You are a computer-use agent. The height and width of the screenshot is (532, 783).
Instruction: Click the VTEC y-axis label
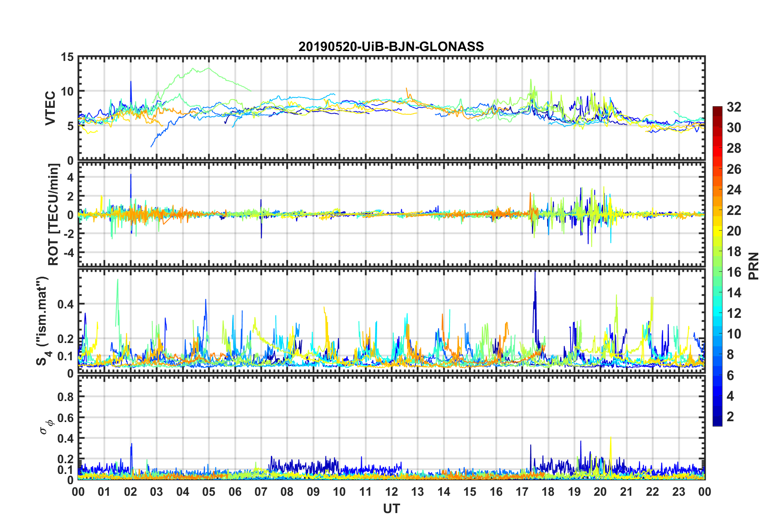tap(50, 108)
